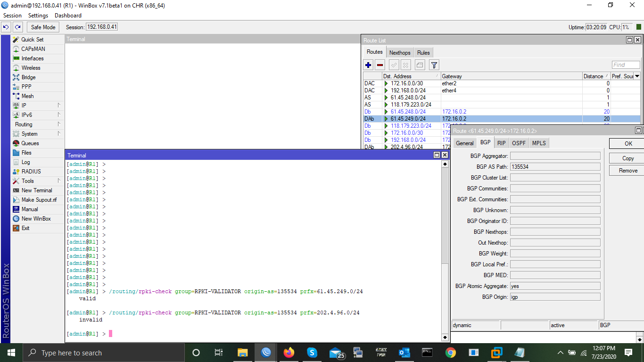The width and height of the screenshot is (644, 362).
Task: Sort by the Gateway column header
Action: point(512,76)
